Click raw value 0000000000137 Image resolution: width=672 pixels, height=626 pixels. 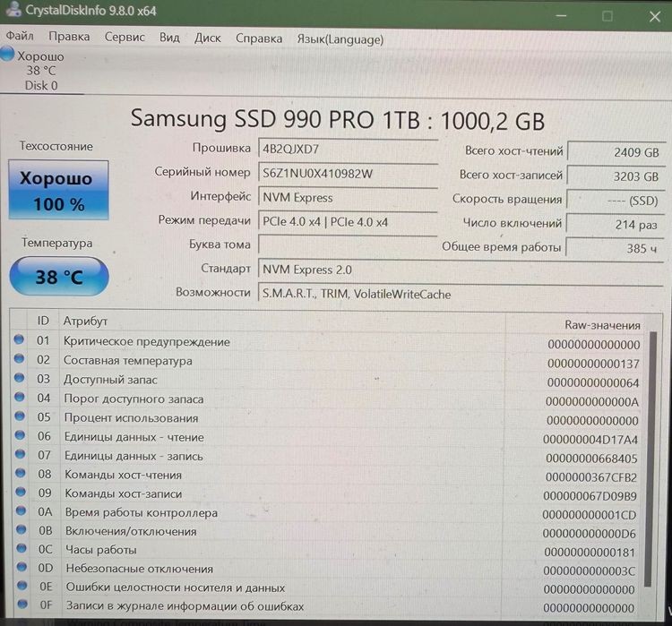pos(593,364)
